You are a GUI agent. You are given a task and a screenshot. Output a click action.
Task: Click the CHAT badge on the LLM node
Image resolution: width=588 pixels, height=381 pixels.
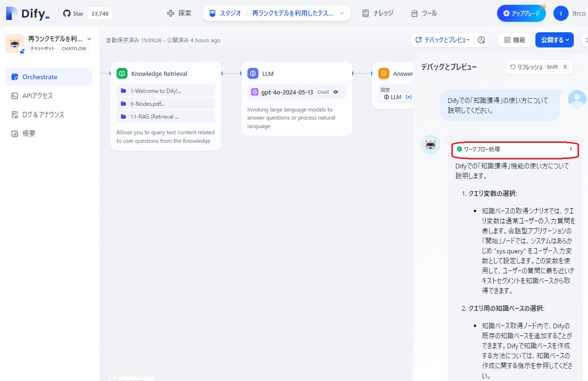pos(323,92)
